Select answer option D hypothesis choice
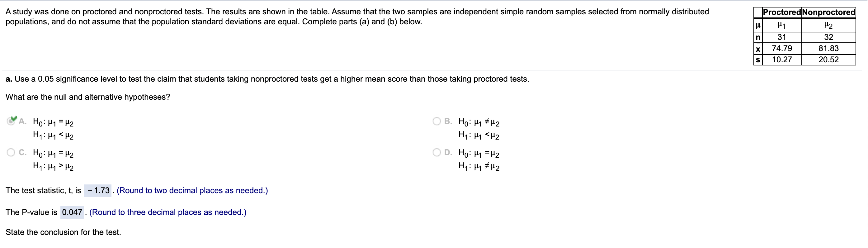 (437, 153)
